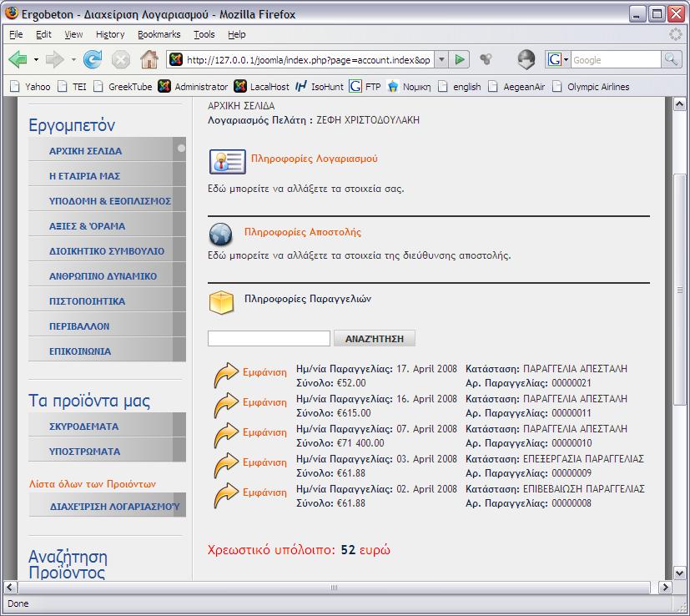This screenshot has width=690, height=616.
Task: Open the Πληροφορίες Λογαριασμού link
Action: 315,159
